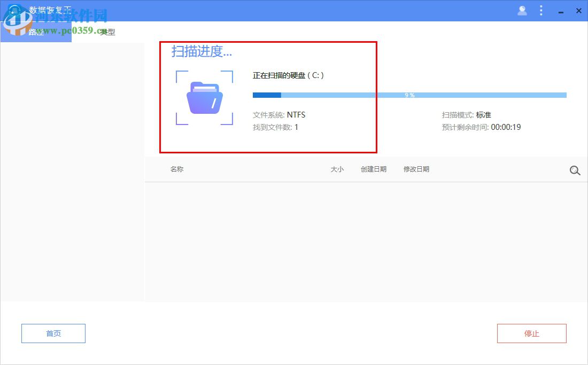The width and height of the screenshot is (588, 365).
Task: Sort by the 创建日期 column
Action: [x=373, y=169]
